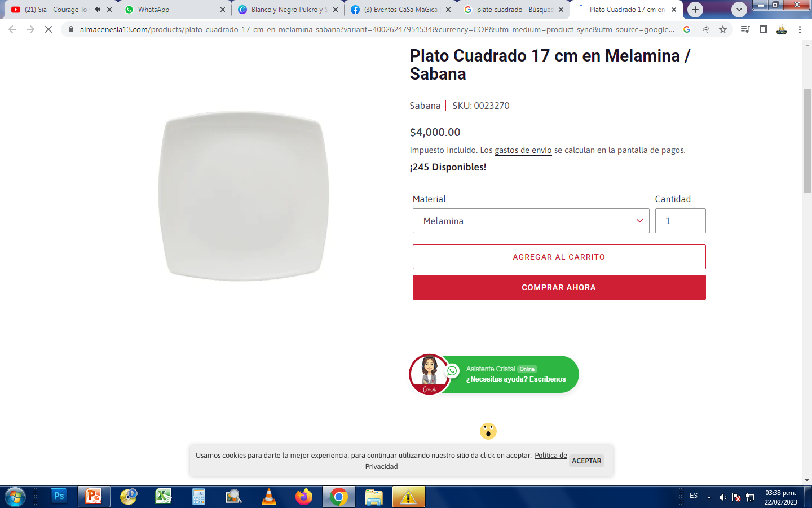Click the COMPRAR AHORA button
812x508 pixels.
[559, 287]
